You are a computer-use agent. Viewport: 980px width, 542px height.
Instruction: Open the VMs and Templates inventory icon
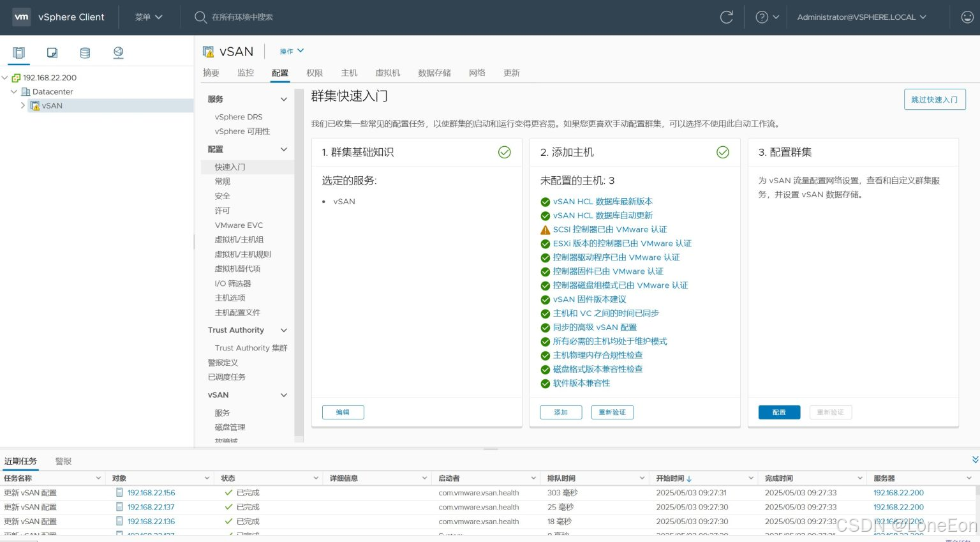pos(52,53)
